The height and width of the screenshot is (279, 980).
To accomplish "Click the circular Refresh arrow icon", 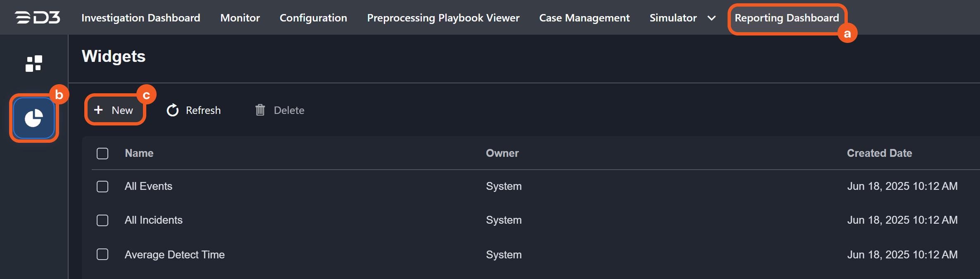I will coord(173,110).
